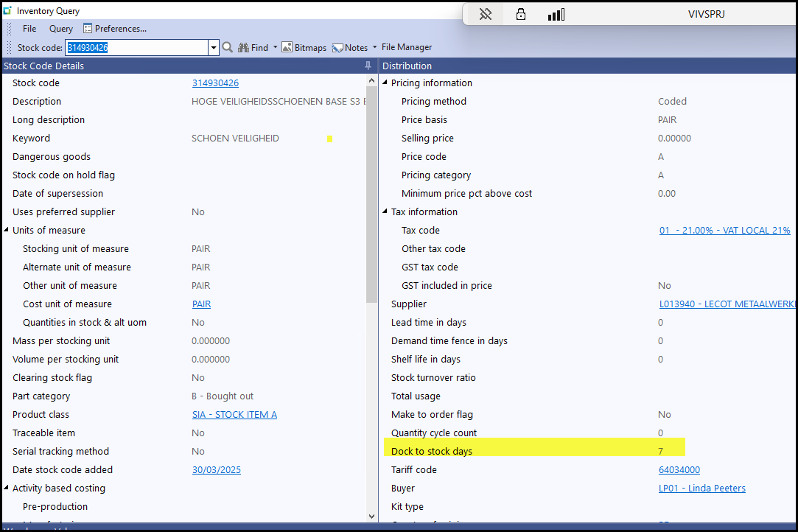Viewport: 798px width, 532px height.
Task: Click the magnifier browse icon beside Stock code
Action: click(x=228, y=47)
